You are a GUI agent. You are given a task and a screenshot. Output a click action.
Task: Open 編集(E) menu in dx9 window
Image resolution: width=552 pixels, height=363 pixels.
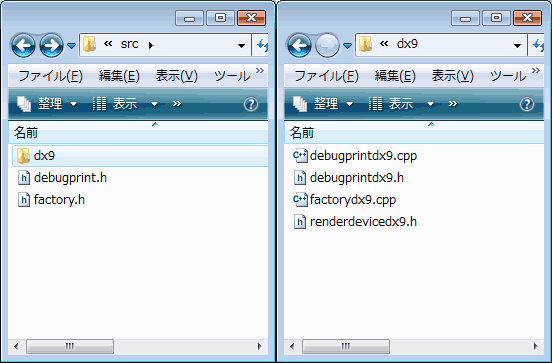click(395, 76)
